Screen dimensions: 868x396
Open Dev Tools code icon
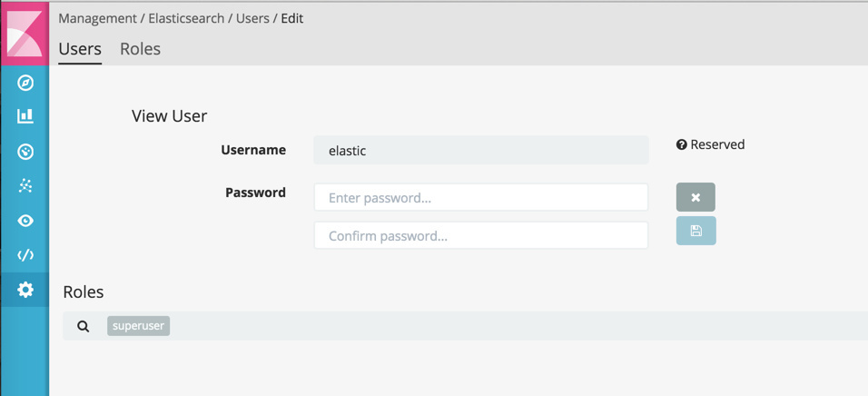tap(25, 255)
